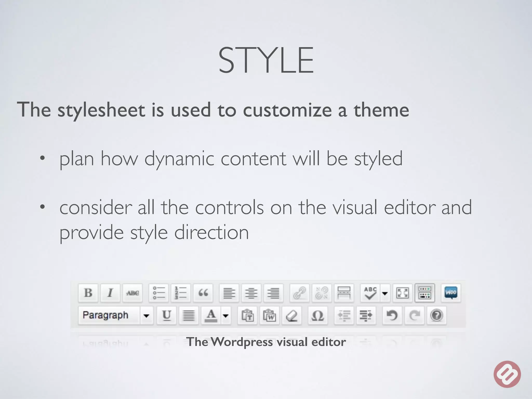The height and width of the screenshot is (399, 532).
Task: Underline text with the U button
Action: tap(167, 315)
